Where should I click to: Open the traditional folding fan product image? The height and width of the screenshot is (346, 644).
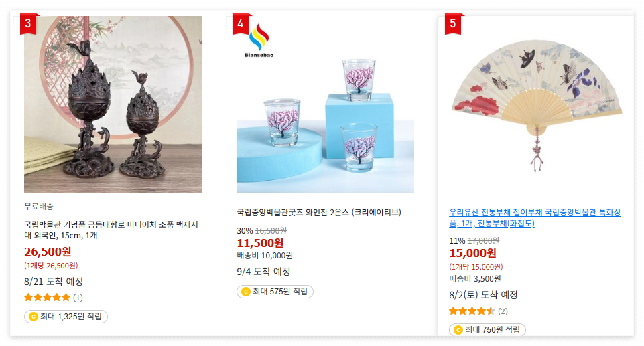537,104
